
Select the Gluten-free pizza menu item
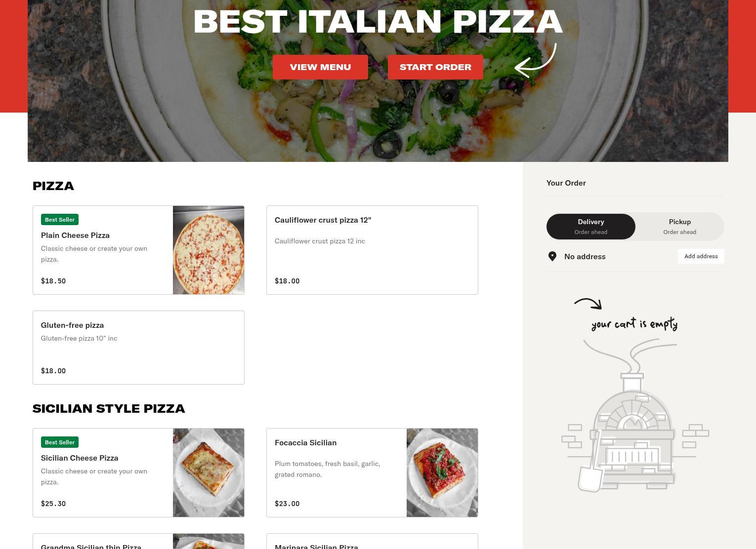point(138,348)
